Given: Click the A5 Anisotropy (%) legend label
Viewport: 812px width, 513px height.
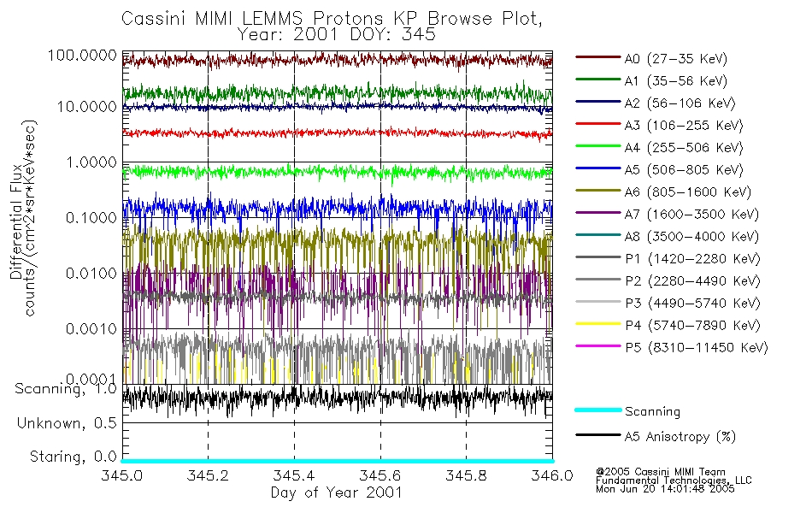Looking at the screenshot, I should coord(680,437).
